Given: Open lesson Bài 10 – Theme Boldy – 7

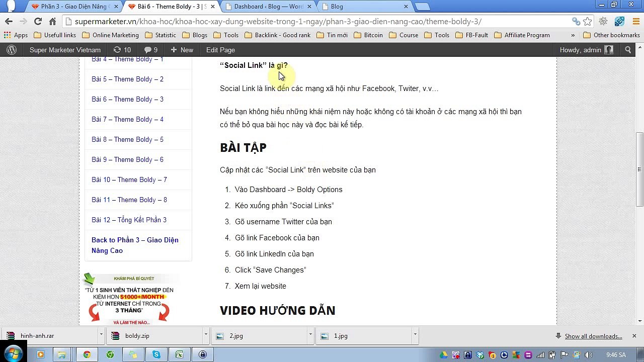Looking at the screenshot, I should pos(129,179).
